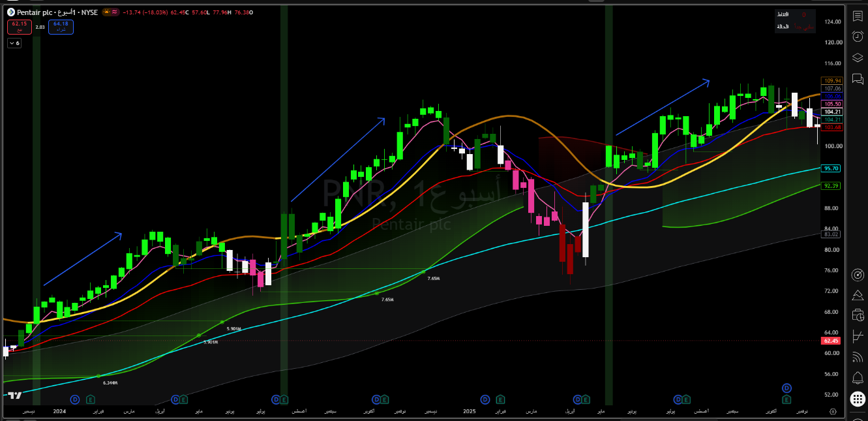Viewport: 868px width, 421px height.
Task: Click the 6.34M volume label
Action: pyautogui.click(x=110, y=382)
